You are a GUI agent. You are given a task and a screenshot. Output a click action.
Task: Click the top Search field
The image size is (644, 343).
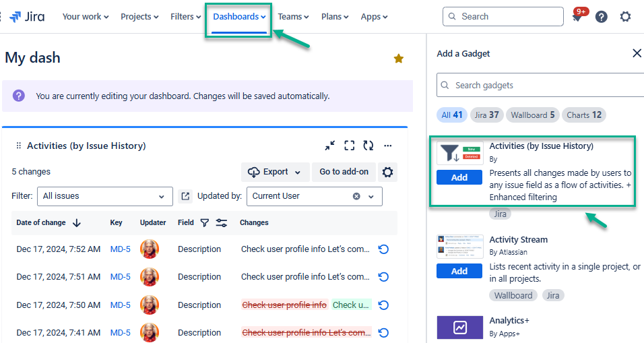(503, 16)
